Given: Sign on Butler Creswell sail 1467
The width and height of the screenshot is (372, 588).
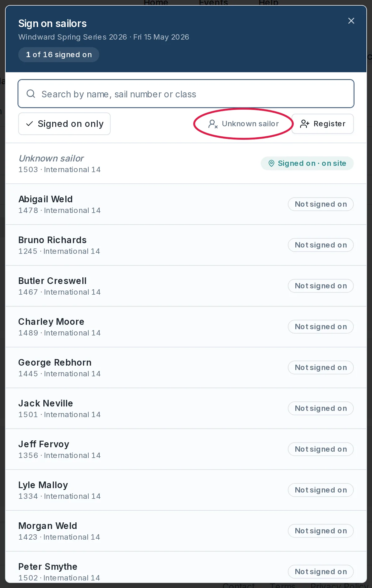Looking at the screenshot, I should pyautogui.click(x=320, y=286).
